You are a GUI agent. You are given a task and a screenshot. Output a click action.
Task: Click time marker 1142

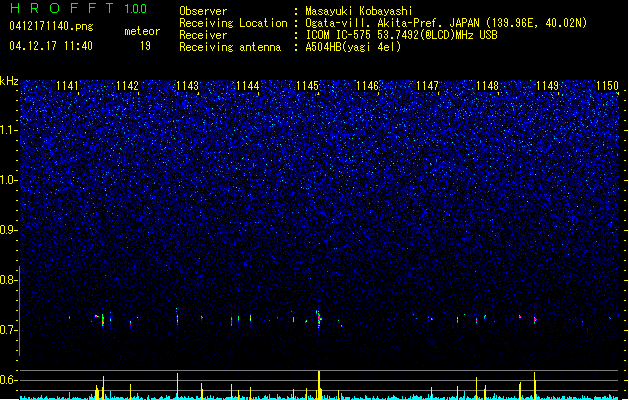tap(127, 86)
